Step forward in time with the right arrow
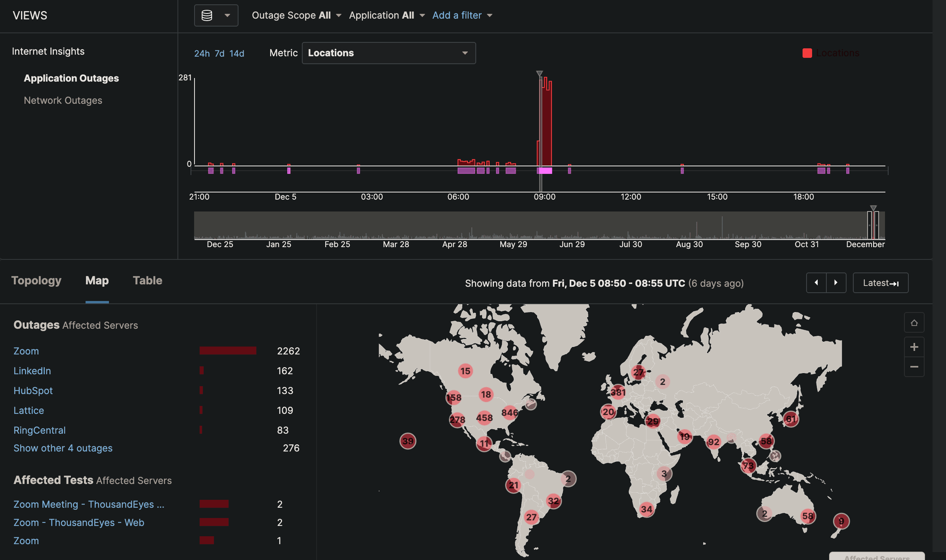This screenshot has height=560, width=946. point(836,283)
